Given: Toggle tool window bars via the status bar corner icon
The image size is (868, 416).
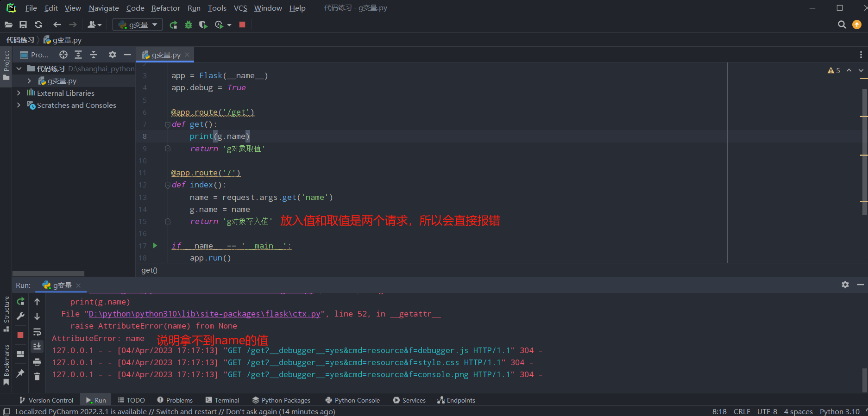Looking at the screenshot, I should (6, 411).
